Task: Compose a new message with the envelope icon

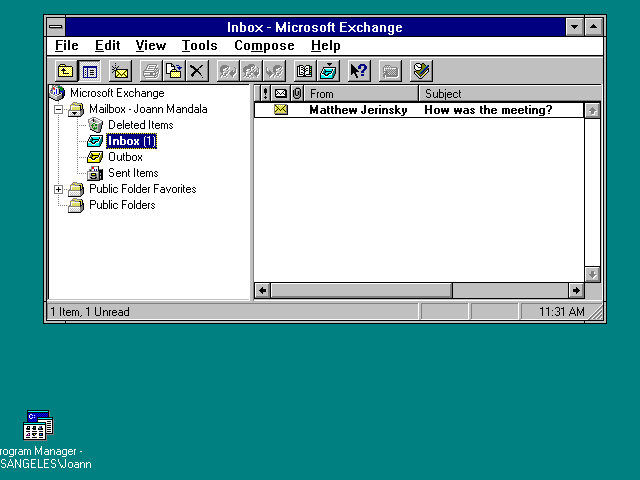Action: pyautogui.click(x=120, y=71)
